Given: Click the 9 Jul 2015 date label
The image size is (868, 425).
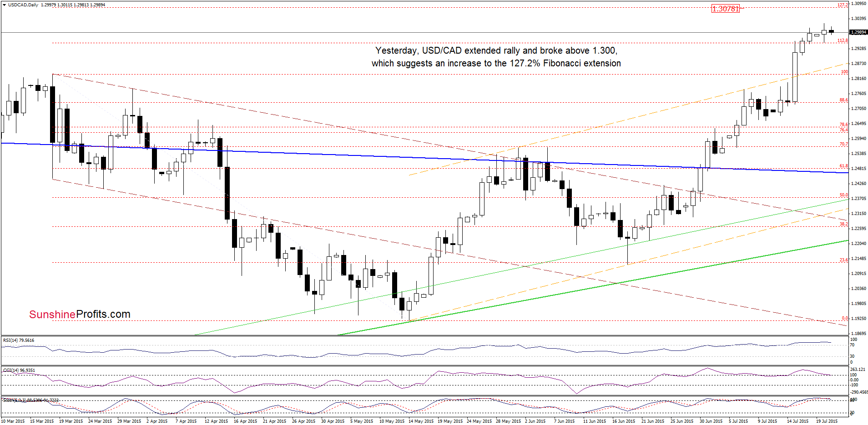Looking at the screenshot, I should point(767,421).
